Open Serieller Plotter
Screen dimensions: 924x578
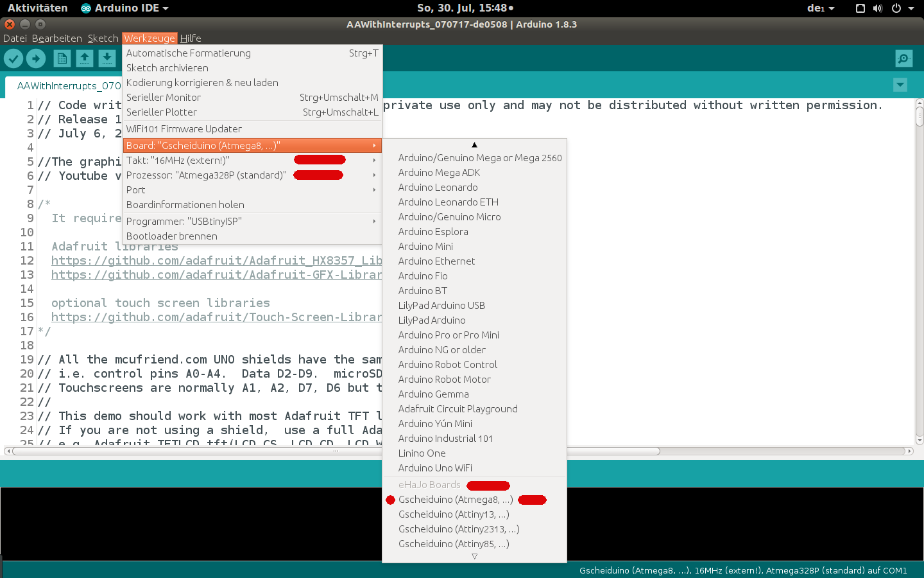252,112
